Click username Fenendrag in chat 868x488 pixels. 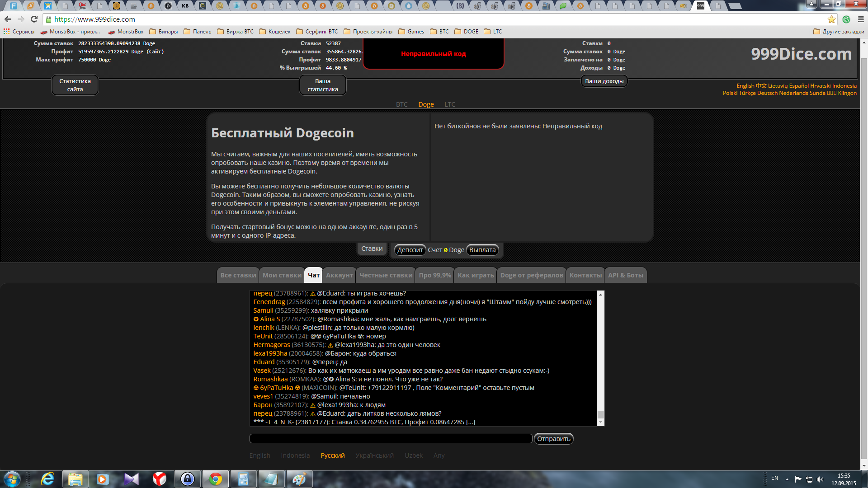(269, 302)
